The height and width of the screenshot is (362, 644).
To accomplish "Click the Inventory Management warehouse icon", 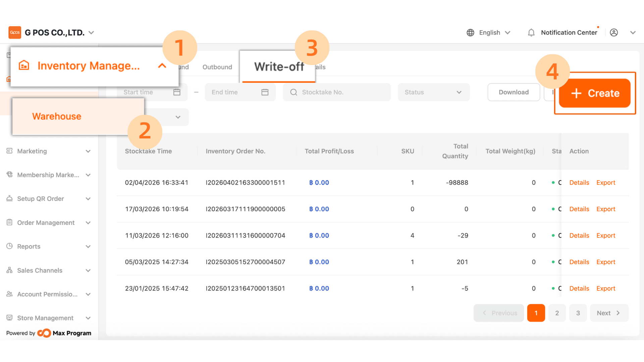I will click(24, 65).
